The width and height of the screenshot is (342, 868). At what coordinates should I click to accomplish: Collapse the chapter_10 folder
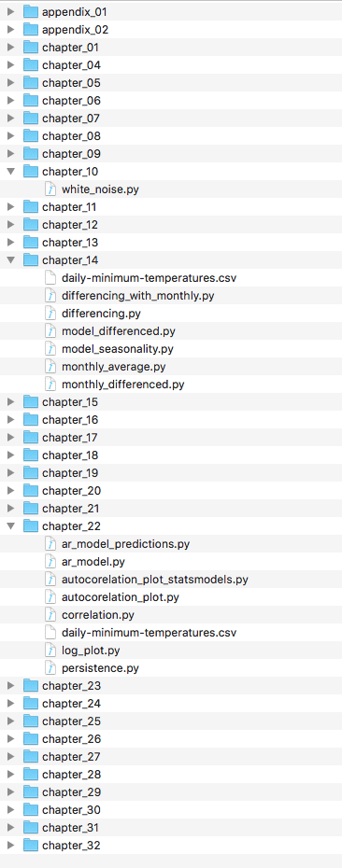(10, 171)
